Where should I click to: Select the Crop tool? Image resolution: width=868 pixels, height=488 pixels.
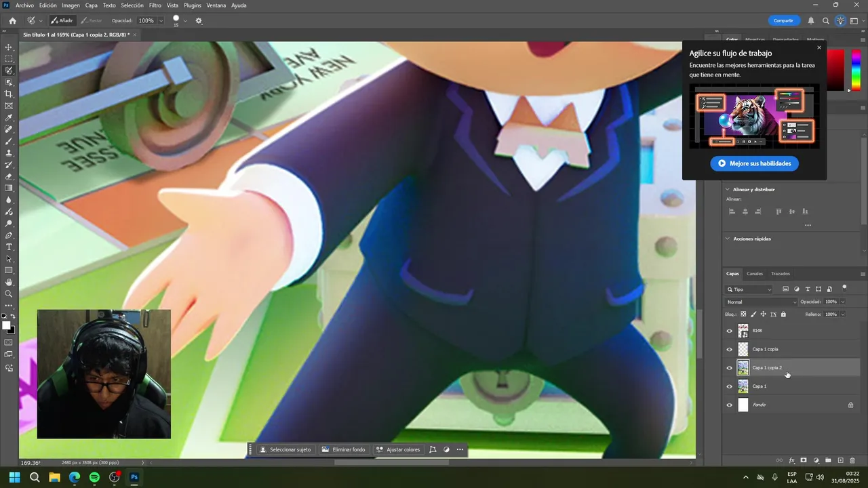click(x=9, y=94)
